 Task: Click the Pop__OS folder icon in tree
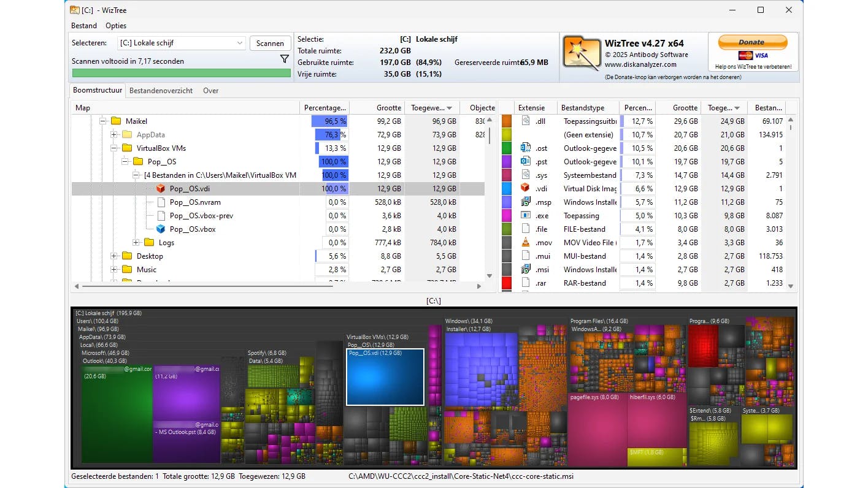coord(138,162)
